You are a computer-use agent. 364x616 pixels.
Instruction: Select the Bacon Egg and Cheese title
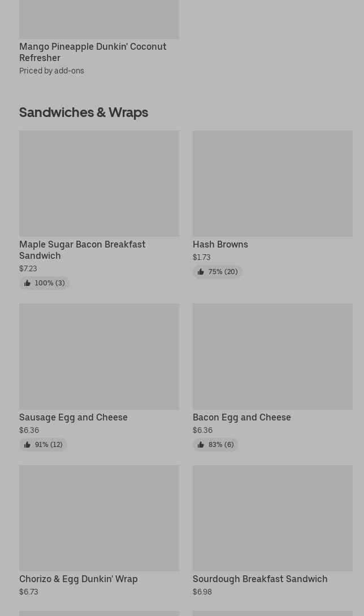[241, 417]
